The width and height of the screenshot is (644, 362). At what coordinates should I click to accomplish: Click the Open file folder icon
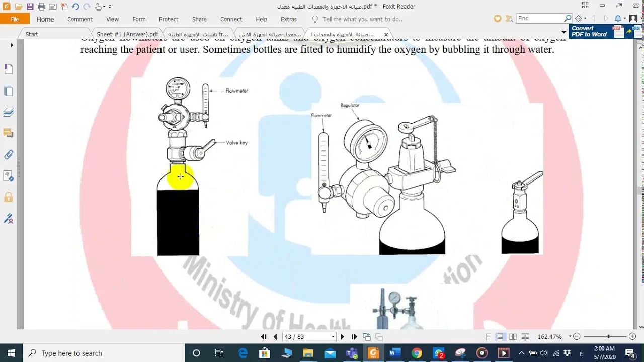pyautogui.click(x=19, y=7)
